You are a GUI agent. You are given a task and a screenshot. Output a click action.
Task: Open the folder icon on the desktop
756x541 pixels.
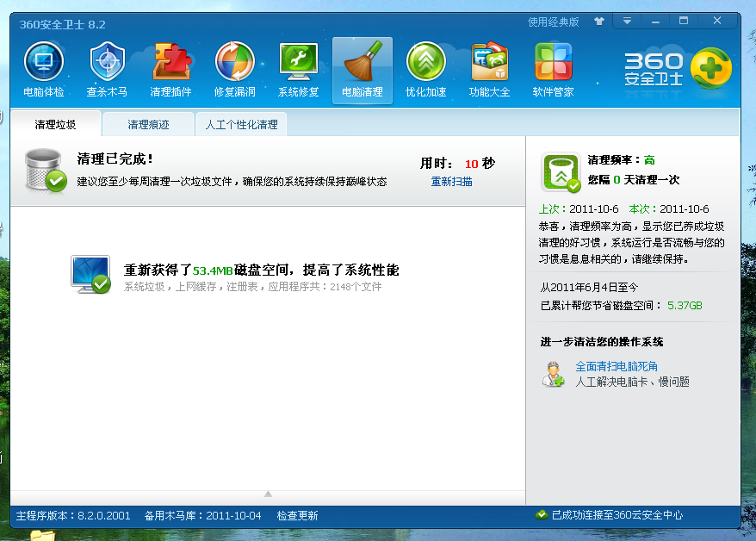click(x=42, y=535)
